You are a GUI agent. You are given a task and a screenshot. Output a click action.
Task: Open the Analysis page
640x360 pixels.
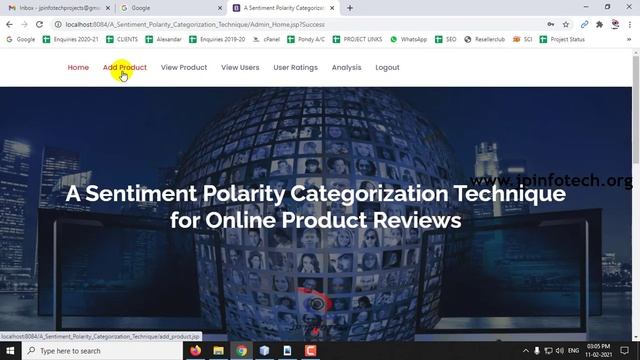tap(347, 67)
